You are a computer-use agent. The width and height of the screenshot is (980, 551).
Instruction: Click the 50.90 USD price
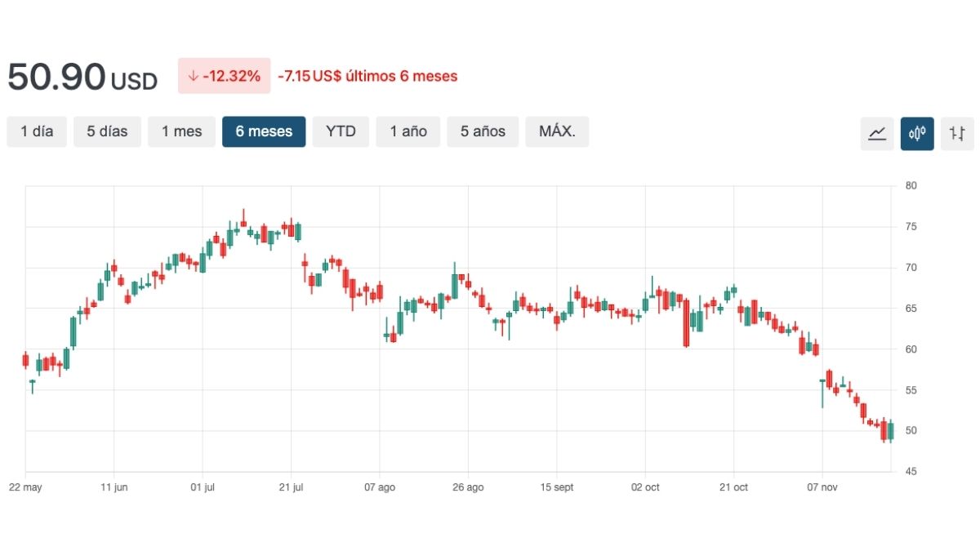pos(82,78)
